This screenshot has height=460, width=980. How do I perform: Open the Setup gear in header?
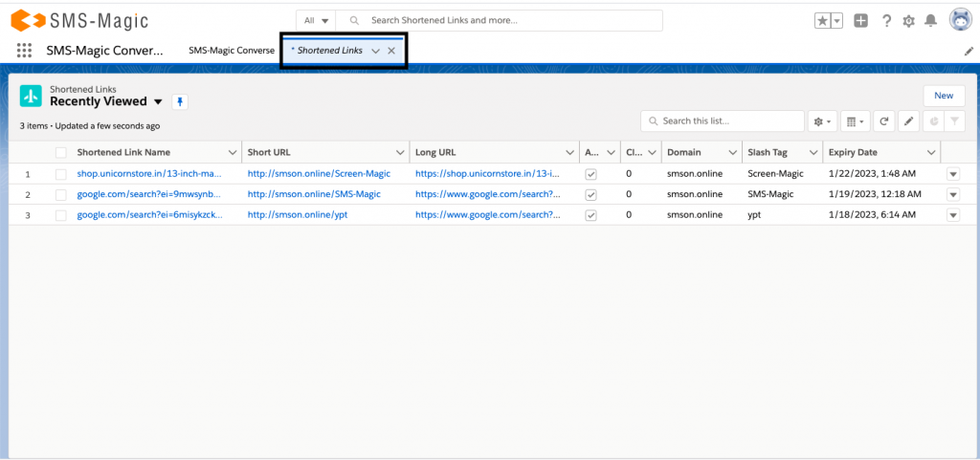pos(909,21)
